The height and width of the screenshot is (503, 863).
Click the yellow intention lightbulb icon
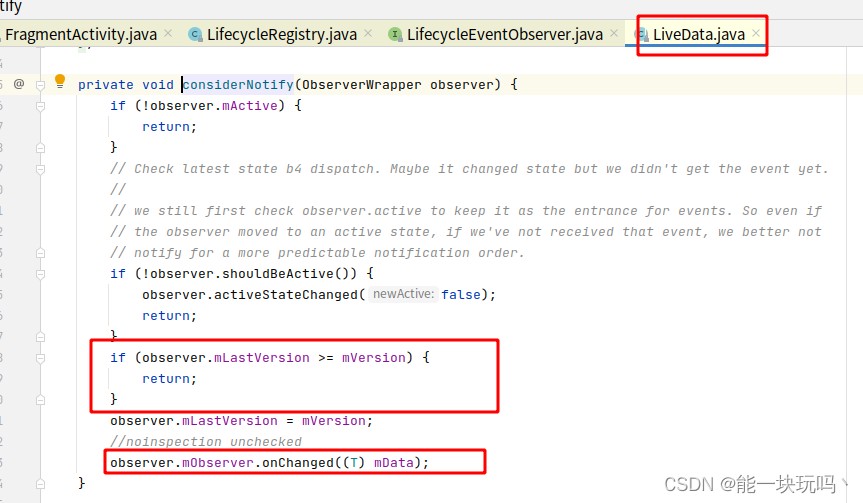[x=60, y=81]
